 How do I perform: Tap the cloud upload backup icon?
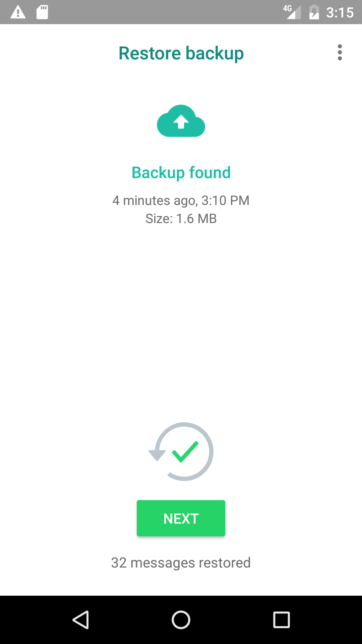coord(181,121)
